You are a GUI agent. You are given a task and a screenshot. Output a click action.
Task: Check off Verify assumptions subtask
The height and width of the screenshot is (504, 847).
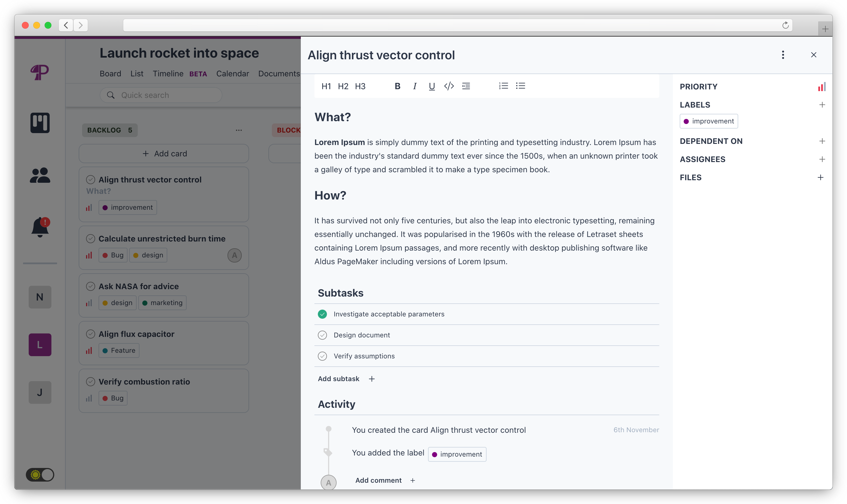tap(322, 356)
